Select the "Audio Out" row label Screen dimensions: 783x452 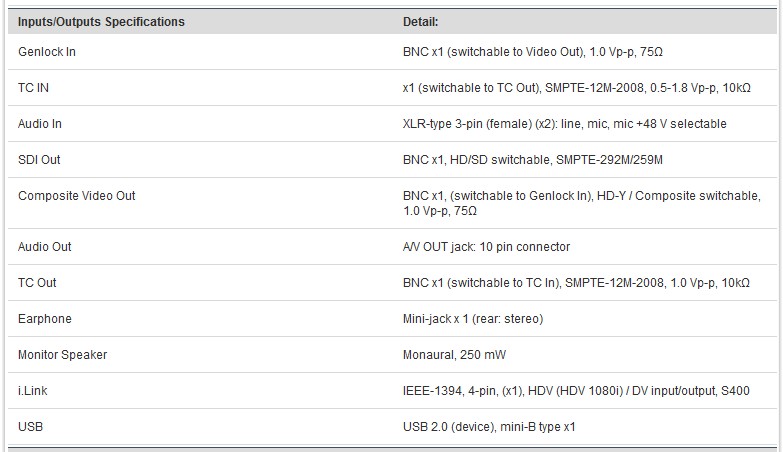pyautogui.click(x=45, y=246)
